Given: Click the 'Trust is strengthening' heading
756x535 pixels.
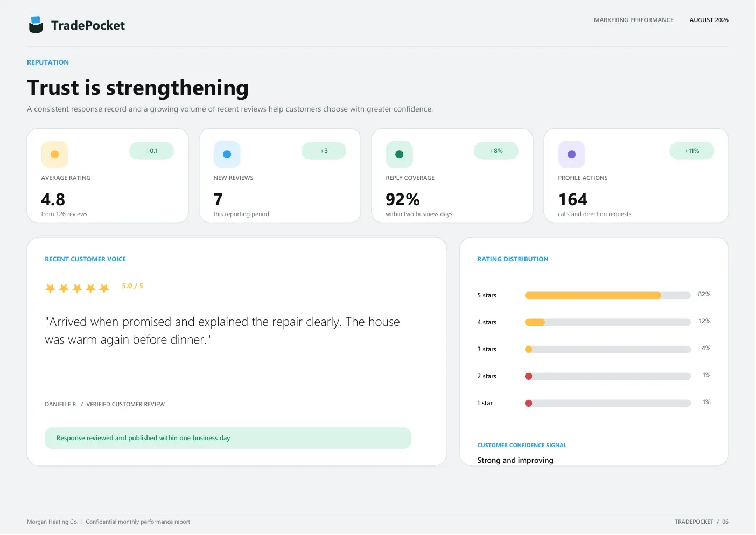Looking at the screenshot, I should [138, 88].
